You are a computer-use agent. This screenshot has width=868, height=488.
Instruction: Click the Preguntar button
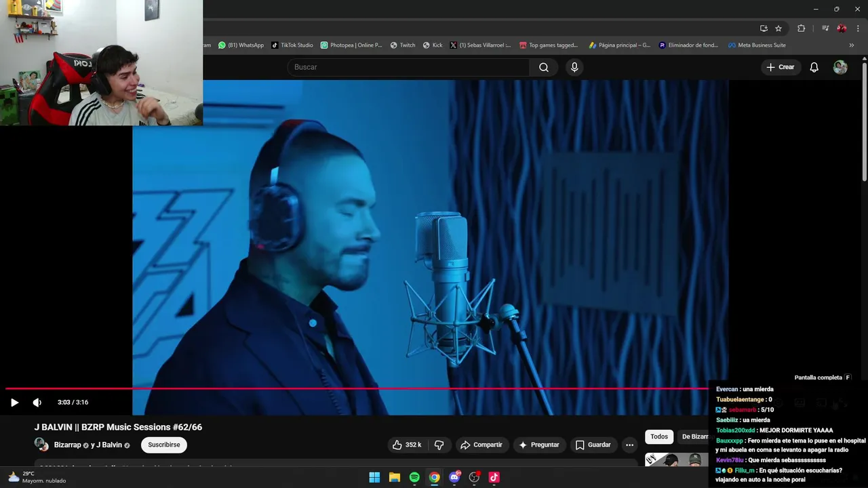click(x=539, y=445)
